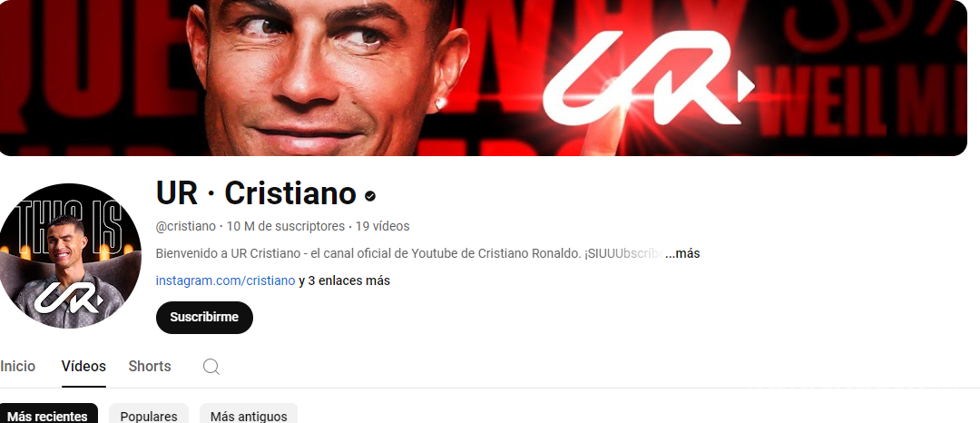The image size is (980, 423).
Task: Select the Más recientes filter chip
Action: coord(47,416)
